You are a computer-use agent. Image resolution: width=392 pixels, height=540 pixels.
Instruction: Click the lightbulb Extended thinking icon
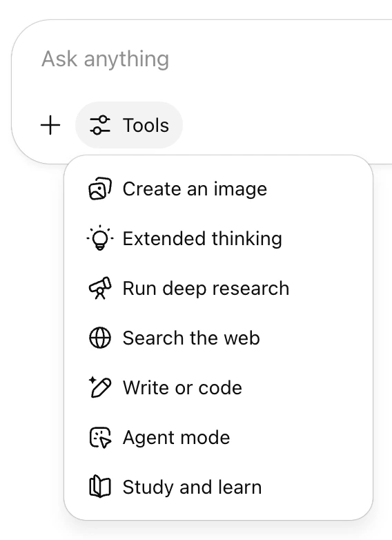[100, 238]
